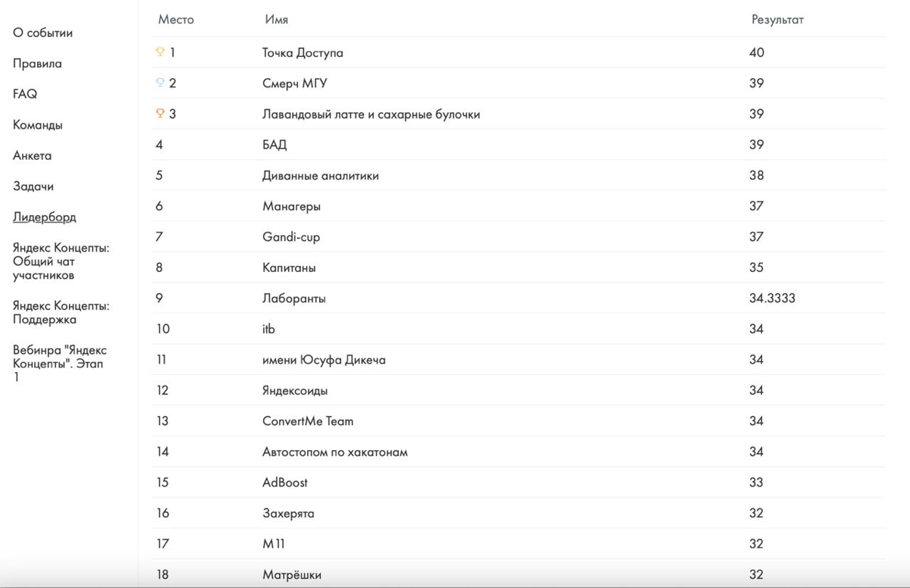Select the Диванные аналитики team entry
Image resolution: width=910 pixels, height=588 pixels.
(x=519, y=175)
